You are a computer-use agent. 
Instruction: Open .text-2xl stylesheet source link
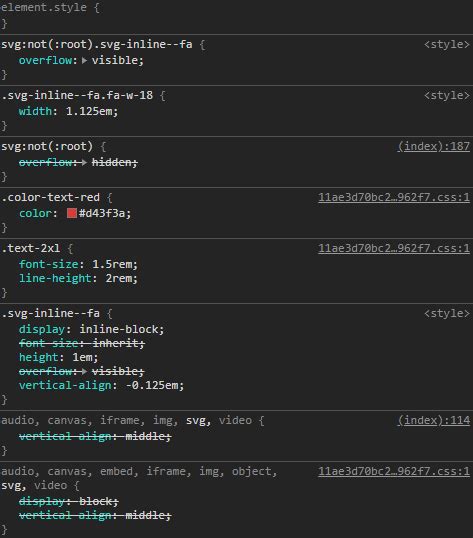coord(394,248)
